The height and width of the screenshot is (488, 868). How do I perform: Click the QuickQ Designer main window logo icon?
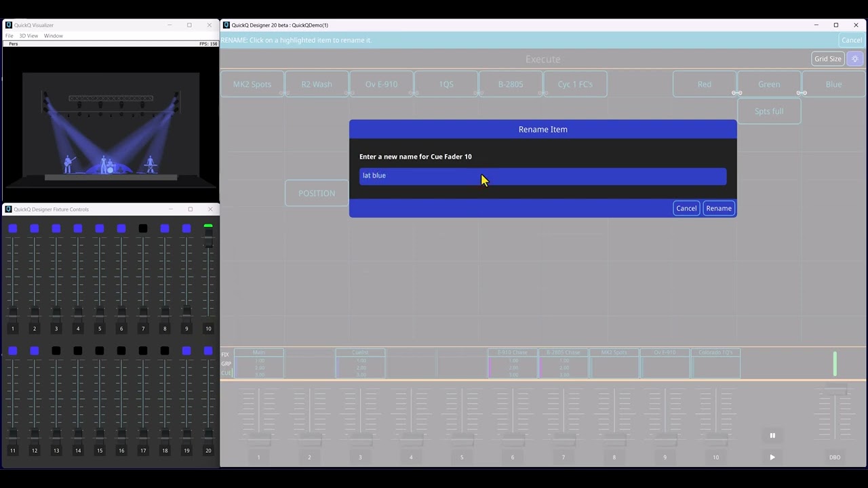tap(226, 25)
